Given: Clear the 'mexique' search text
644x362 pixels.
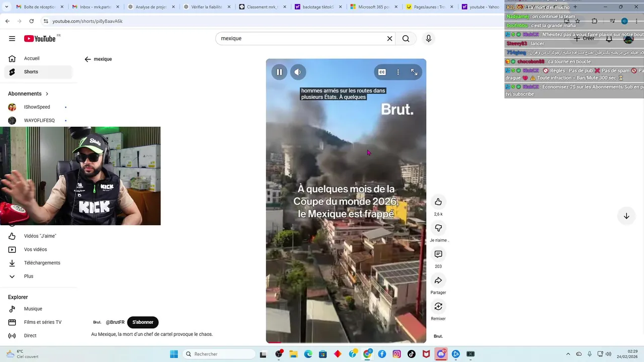Looking at the screenshot, I should [x=389, y=39].
